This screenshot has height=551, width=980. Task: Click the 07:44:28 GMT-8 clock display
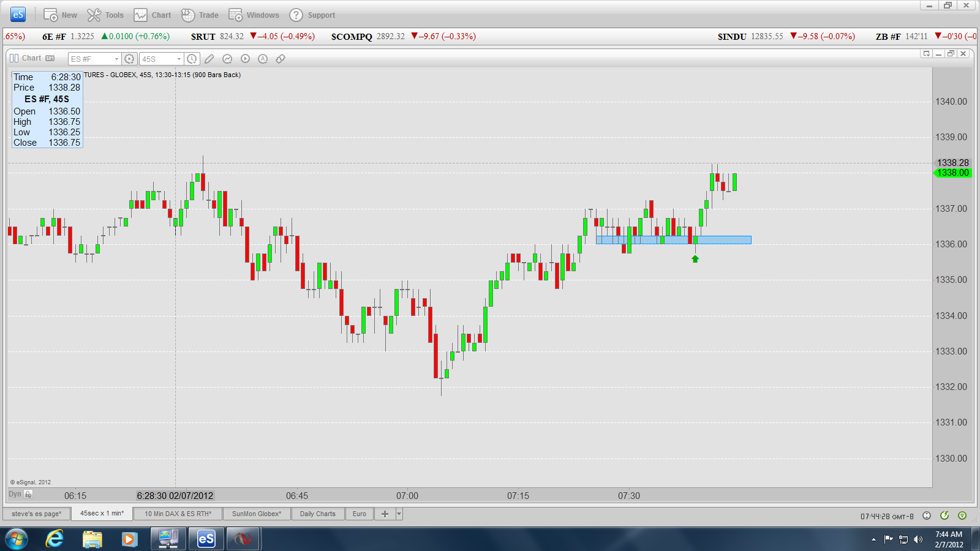pyautogui.click(x=887, y=517)
